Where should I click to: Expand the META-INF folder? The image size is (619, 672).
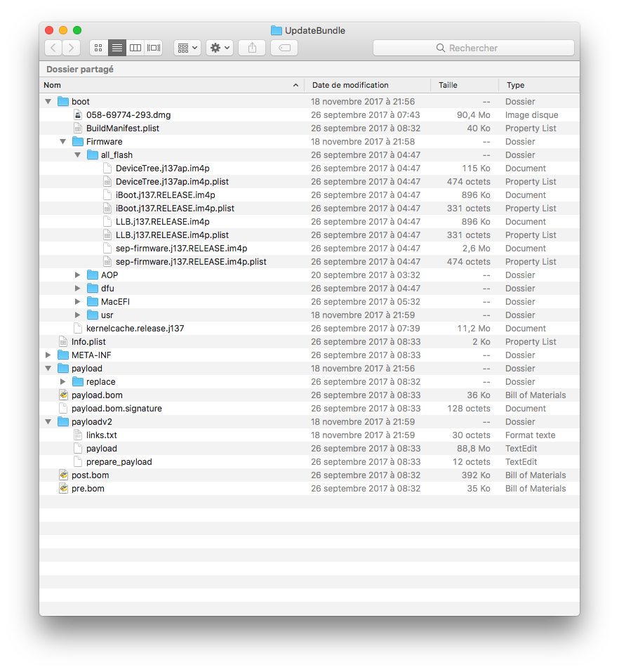tap(48, 355)
